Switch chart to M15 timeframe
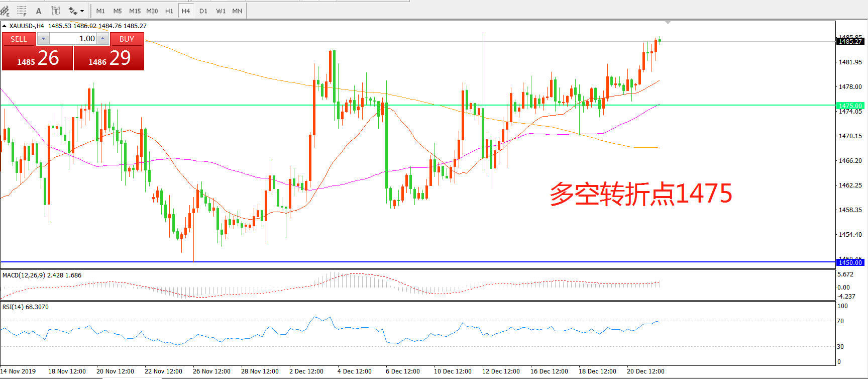Screen dimensions: 868x379 coord(135,11)
